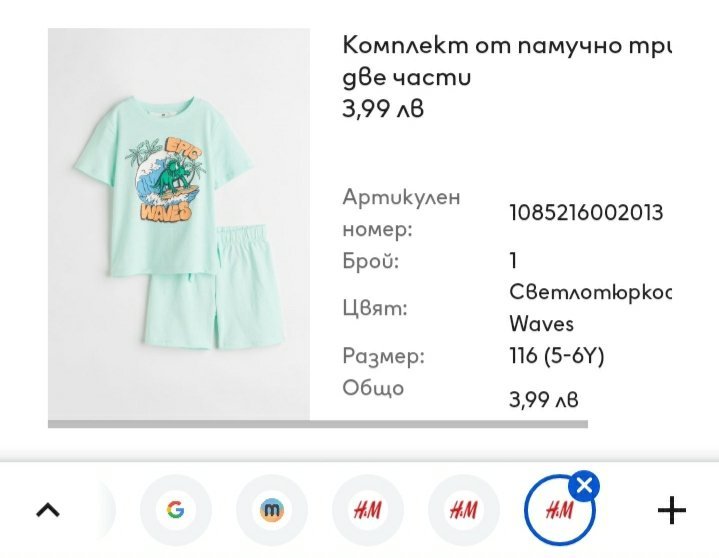719x558 pixels.
Task: Click the color value Светлотюркоаз Waves
Action: tap(590, 308)
